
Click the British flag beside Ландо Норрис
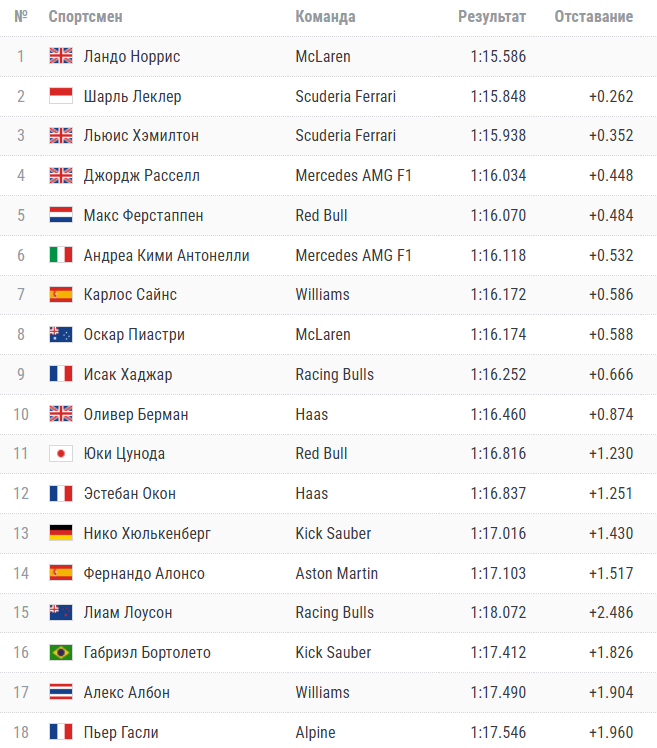click(x=61, y=57)
